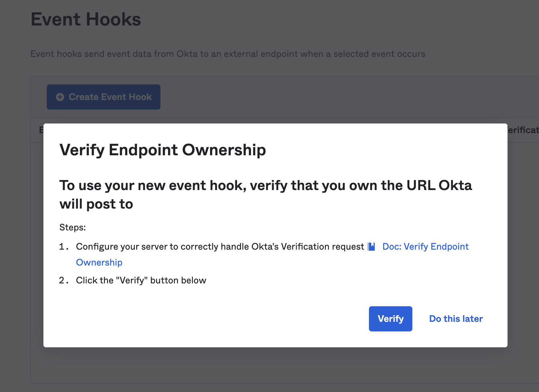The image size is (539, 392).
Task: Click the Event Hooks page heading
Action: coord(86,19)
